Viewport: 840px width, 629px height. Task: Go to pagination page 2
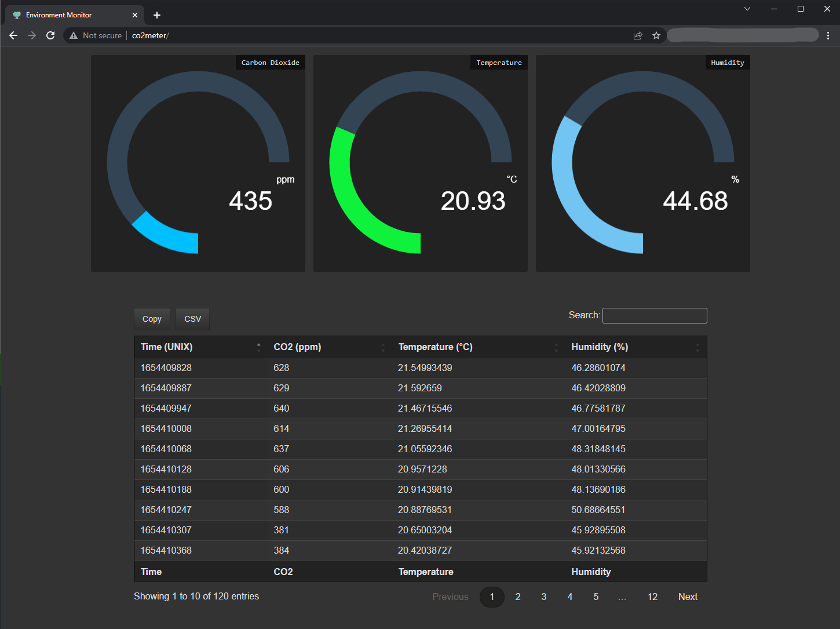(518, 597)
